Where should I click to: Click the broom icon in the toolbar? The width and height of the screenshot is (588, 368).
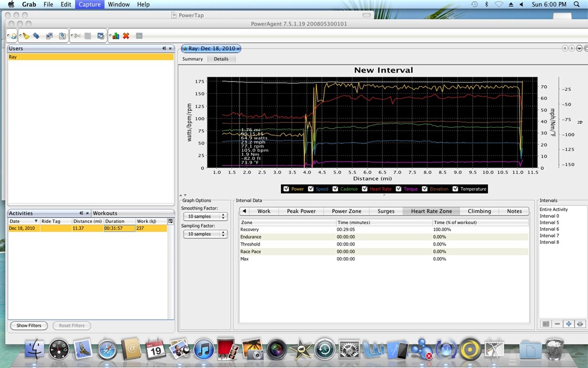click(25, 36)
